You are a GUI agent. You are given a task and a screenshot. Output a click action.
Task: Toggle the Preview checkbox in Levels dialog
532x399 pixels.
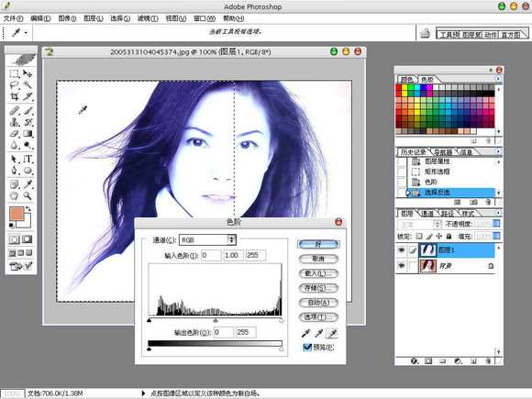307,347
